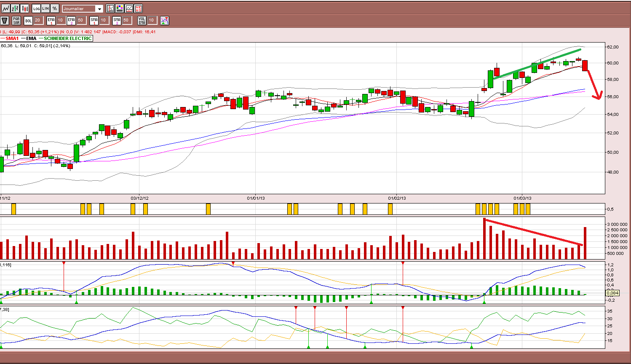The image size is (631, 364).
Task: Edit the EMA 2 period field
Action: coord(81,20)
